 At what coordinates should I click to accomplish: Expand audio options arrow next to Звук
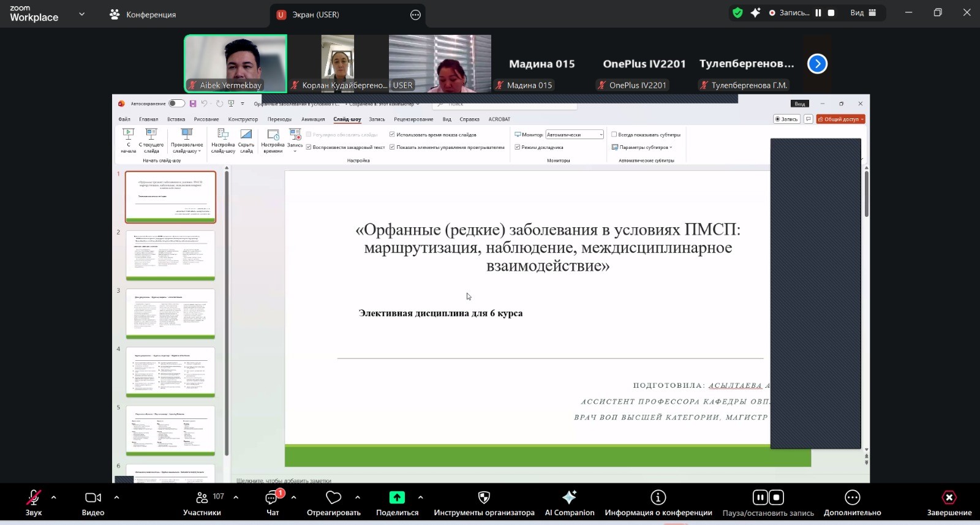(x=54, y=497)
